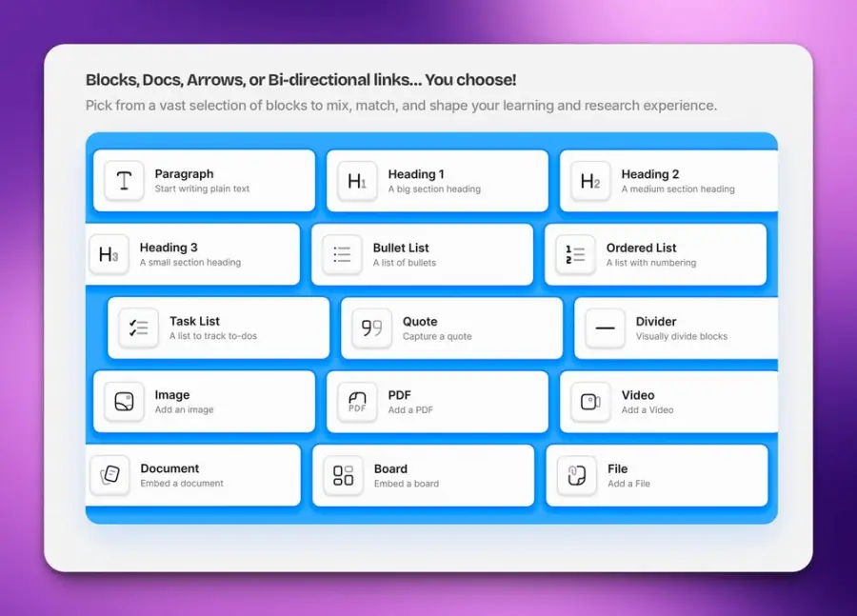Select the 'Heading 3' block title

point(169,248)
